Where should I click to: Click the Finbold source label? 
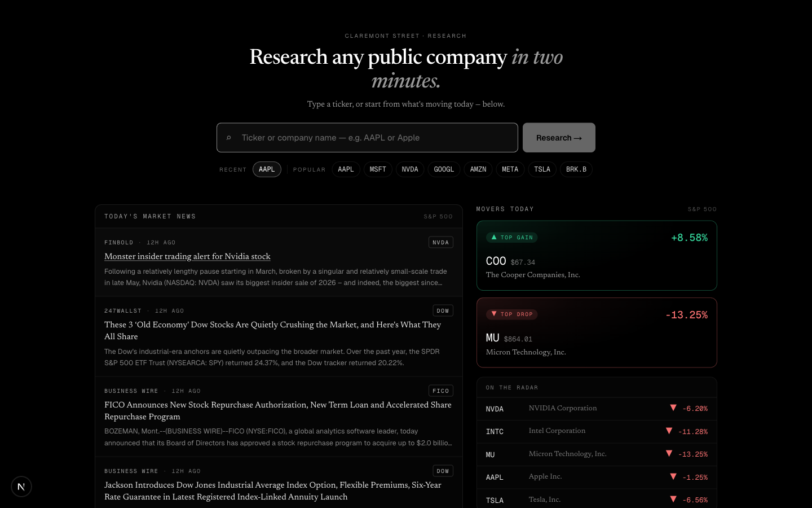(119, 243)
